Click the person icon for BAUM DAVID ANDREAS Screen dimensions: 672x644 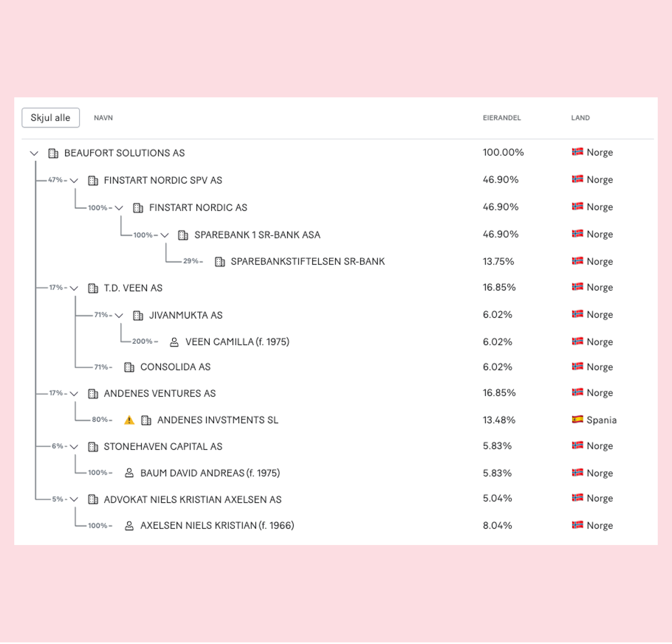coord(129,473)
